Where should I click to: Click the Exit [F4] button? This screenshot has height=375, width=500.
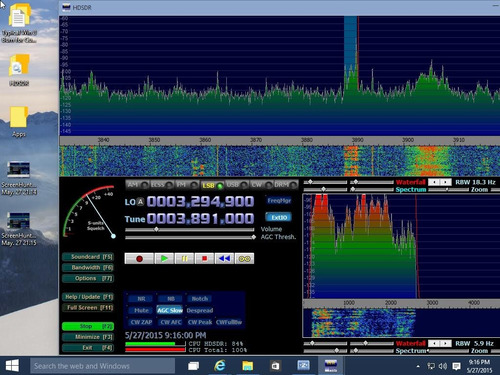tap(88, 347)
